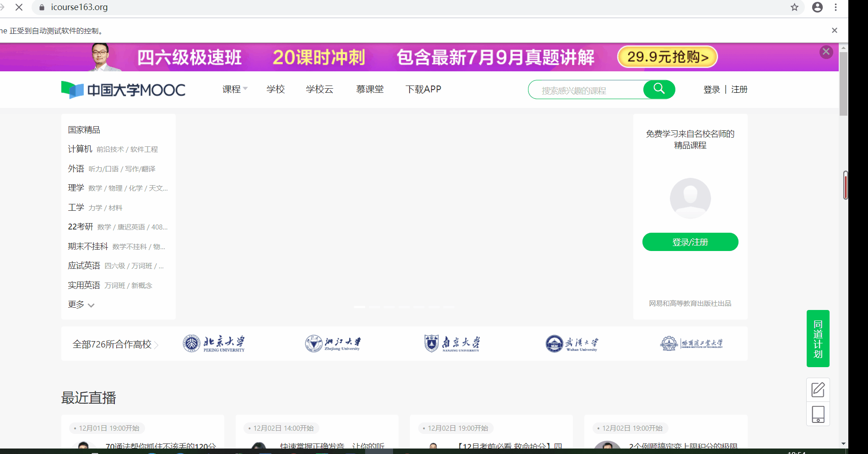Open the 前沿技术 subcategory
The height and width of the screenshot is (454, 868).
(110, 150)
